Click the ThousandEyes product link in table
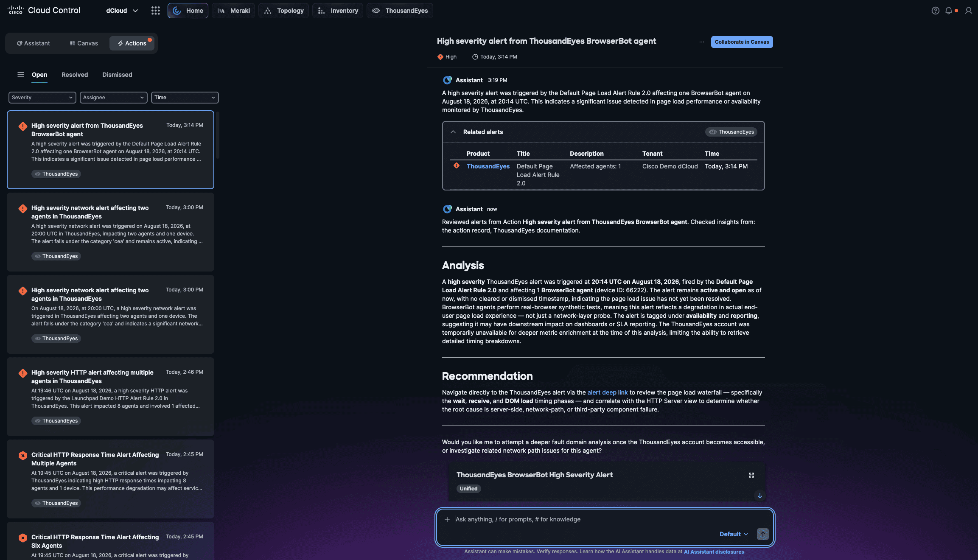978x560 pixels. click(488, 166)
